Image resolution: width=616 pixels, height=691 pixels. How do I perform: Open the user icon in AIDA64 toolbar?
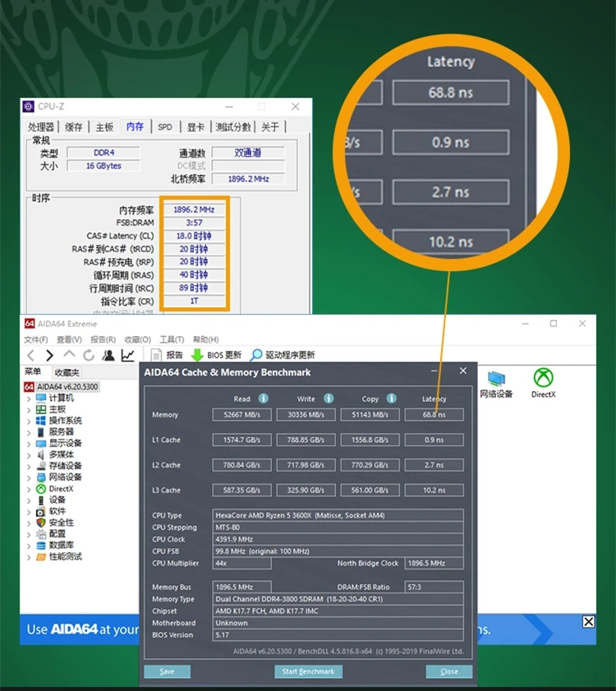pos(108,355)
